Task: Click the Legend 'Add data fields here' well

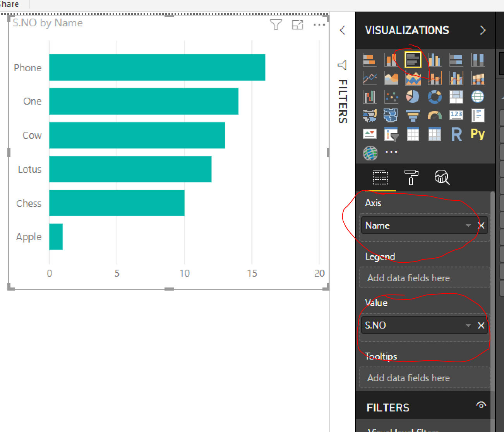Action: [425, 278]
